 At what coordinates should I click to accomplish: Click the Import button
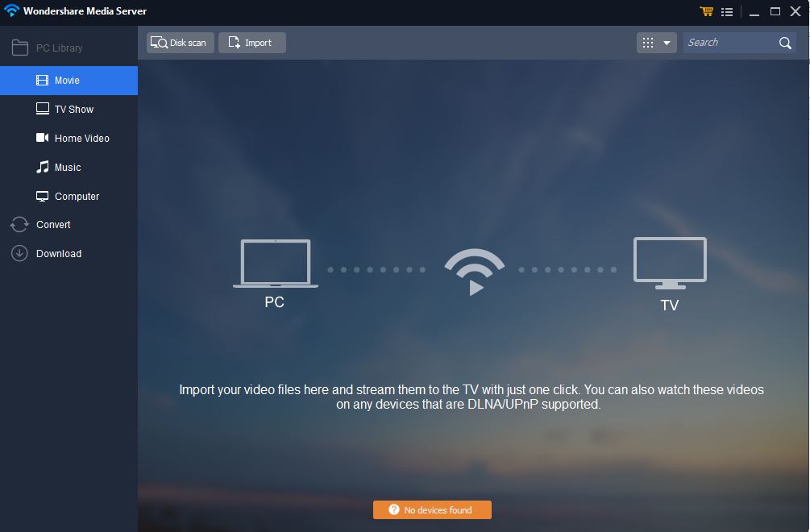click(x=252, y=43)
